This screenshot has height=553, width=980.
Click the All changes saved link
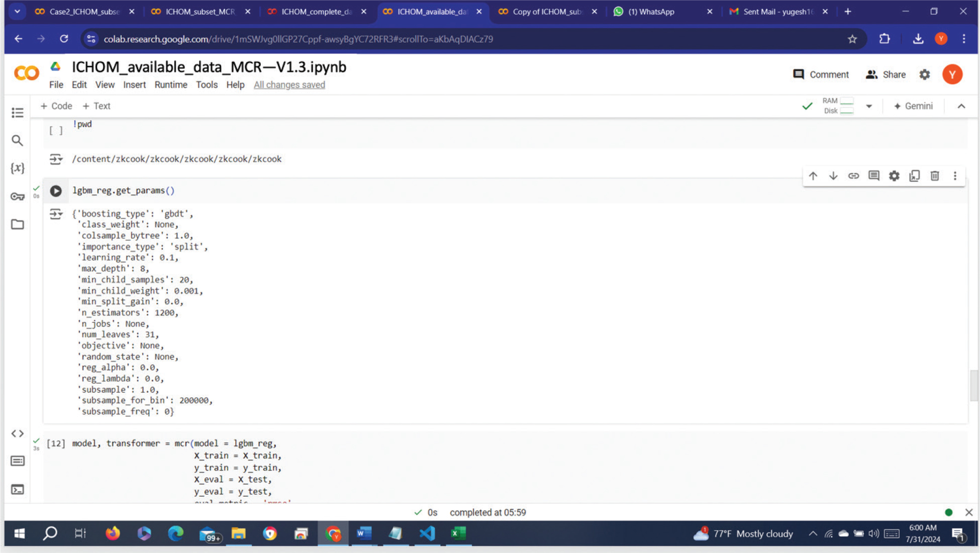pos(289,85)
